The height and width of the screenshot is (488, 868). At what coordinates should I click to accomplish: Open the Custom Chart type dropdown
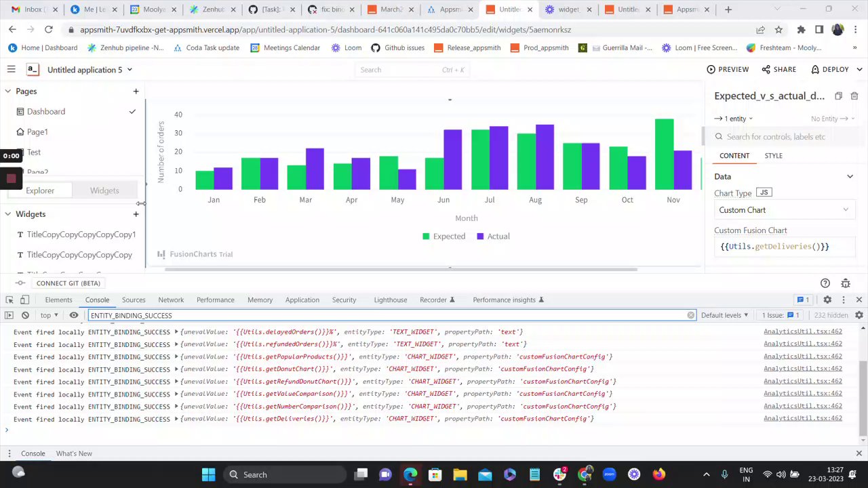point(785,210)
